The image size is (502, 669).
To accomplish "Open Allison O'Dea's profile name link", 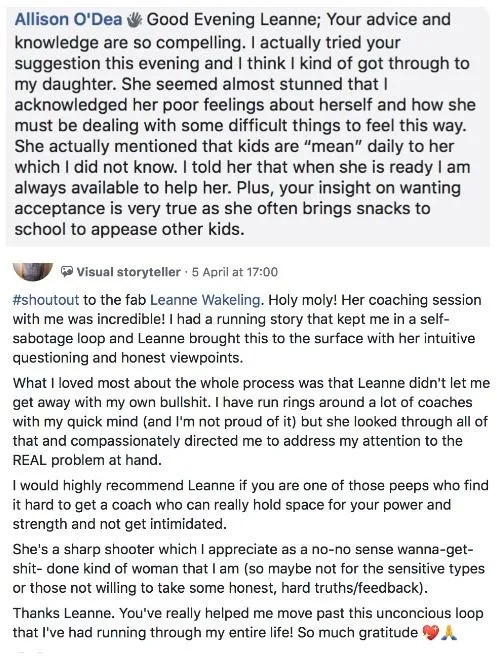I will point(68,20).
